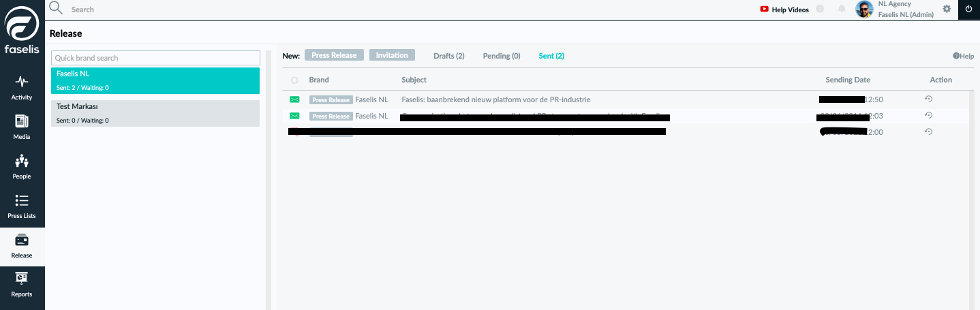Open notifications bell
Screen dimensions: 980x310
coord(842,10)
